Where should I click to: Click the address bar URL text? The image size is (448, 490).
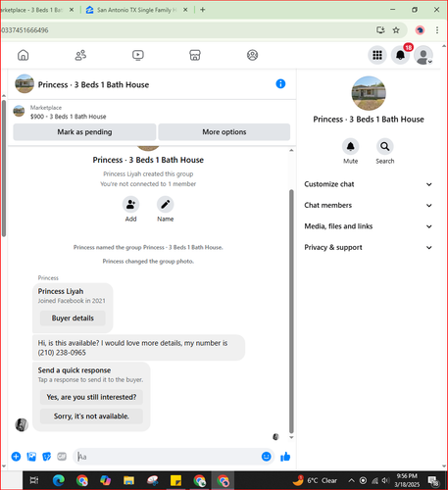[x=25, y=30]
